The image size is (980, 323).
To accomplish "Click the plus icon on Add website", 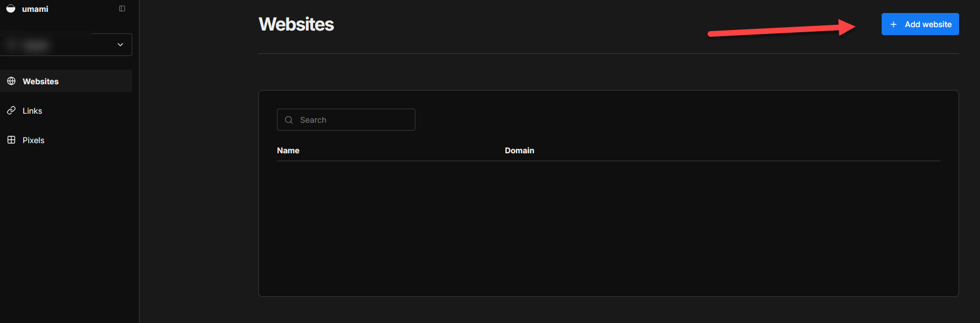I will pyautogui.click(x=894, y=24).
